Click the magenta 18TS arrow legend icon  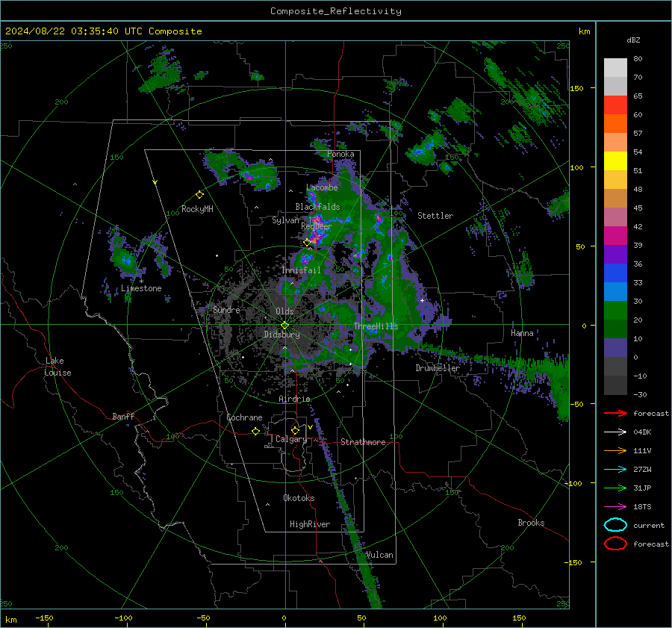click(615, 507)
